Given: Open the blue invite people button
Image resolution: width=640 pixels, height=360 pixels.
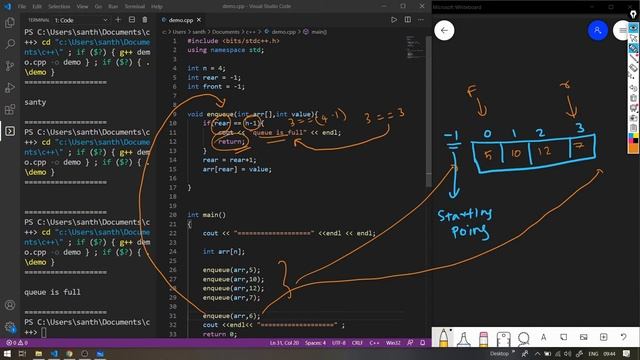Looking at the screenshot, I should tap(598, 30).
